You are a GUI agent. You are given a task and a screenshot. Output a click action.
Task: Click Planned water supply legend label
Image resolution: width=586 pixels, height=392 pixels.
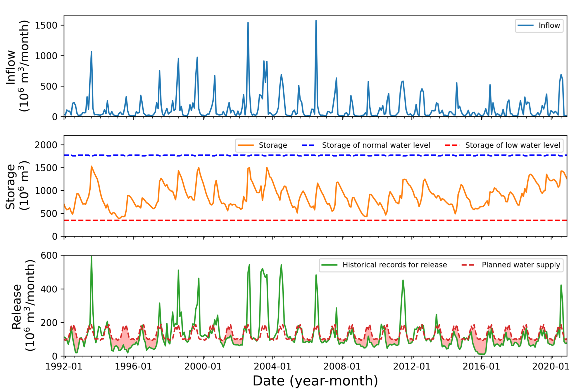(x=521, y=265)
